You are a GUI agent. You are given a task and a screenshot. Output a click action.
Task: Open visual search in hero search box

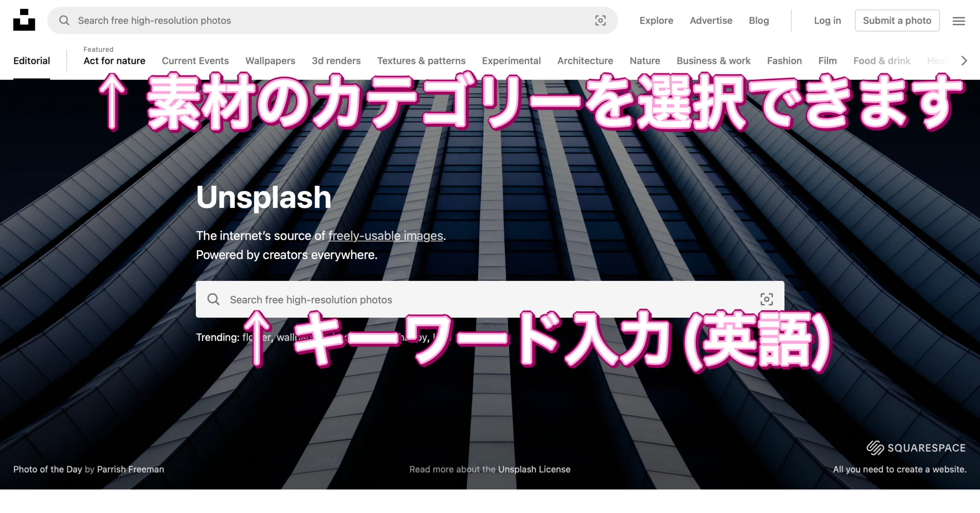pos(766,299)
